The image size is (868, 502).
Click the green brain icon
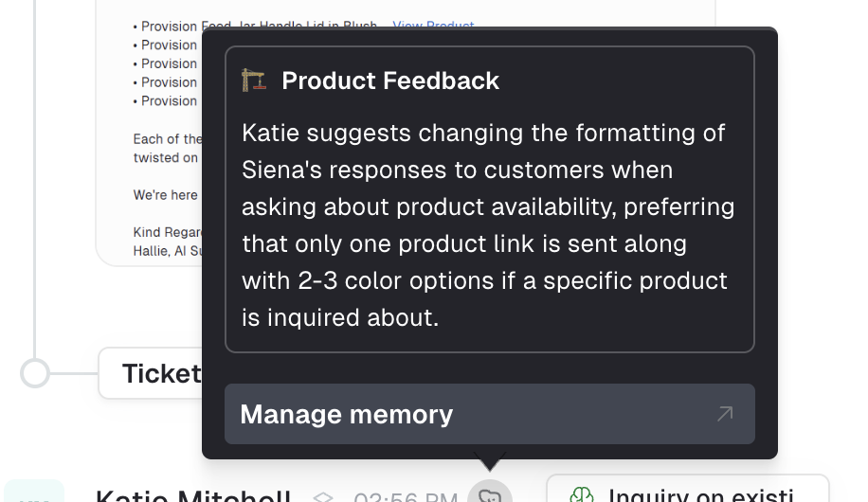point(581,494)
